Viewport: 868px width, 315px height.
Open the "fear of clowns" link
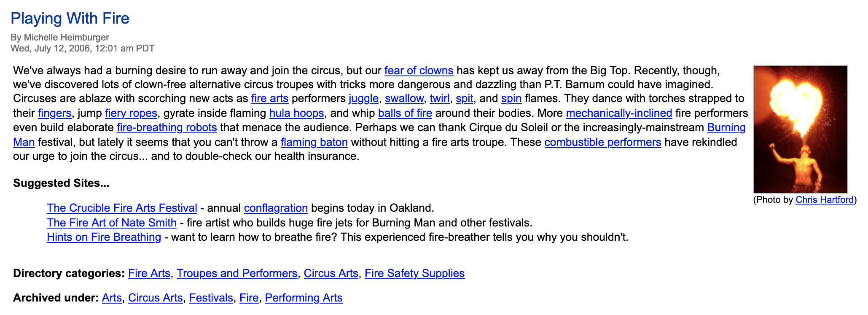coord(418,70)
